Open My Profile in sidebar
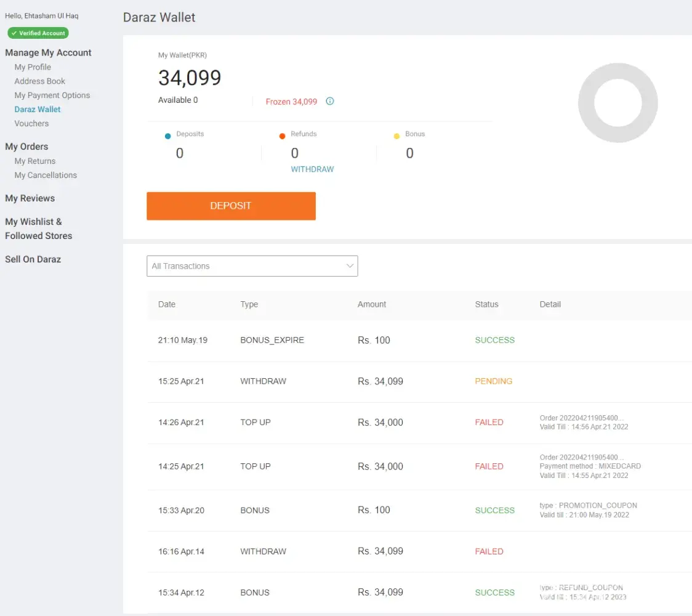This screenshot has height=616, width=692. [33, 67]
